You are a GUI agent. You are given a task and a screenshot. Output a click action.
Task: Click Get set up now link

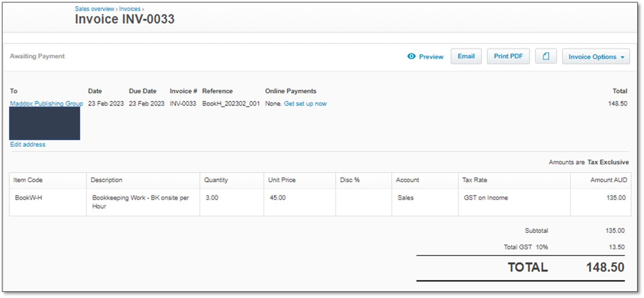click(x=305, y=103)
